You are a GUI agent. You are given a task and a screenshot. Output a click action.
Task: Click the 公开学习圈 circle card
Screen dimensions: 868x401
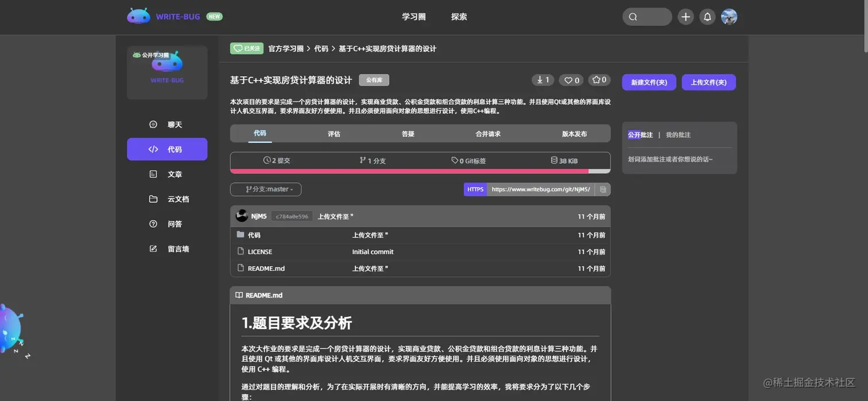coord(167,72)
